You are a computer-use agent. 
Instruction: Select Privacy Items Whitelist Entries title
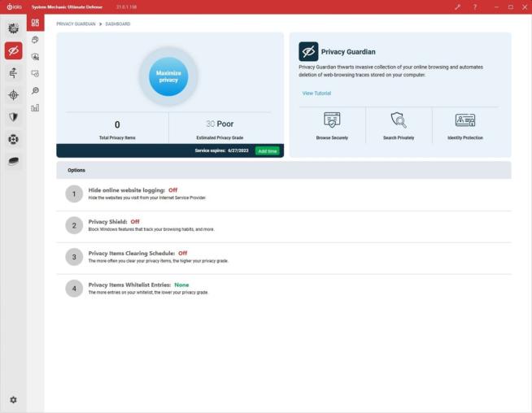click(129, 285)
